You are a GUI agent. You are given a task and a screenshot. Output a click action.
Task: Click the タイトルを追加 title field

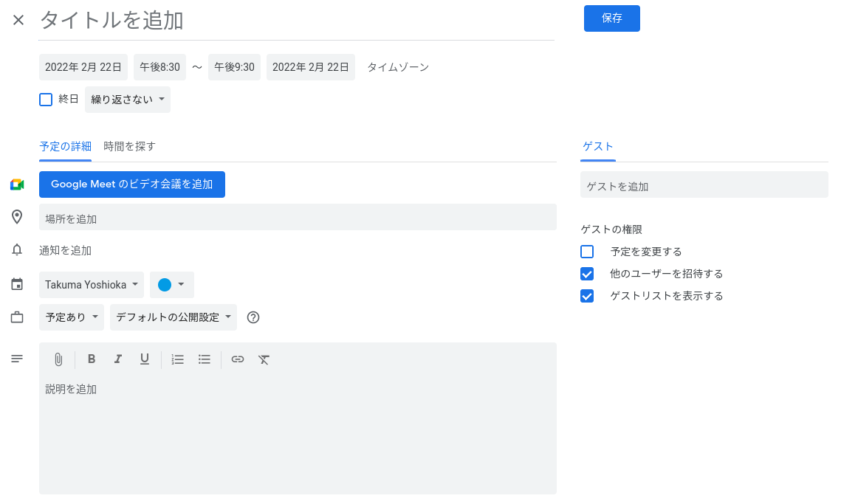[296, 21]
